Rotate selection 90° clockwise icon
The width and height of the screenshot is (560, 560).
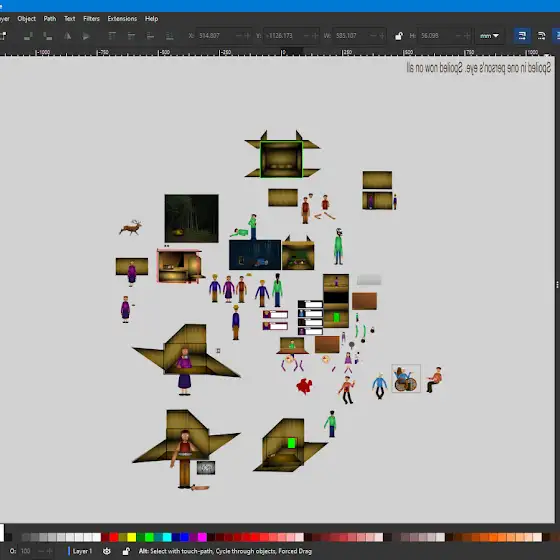(48, 36)
